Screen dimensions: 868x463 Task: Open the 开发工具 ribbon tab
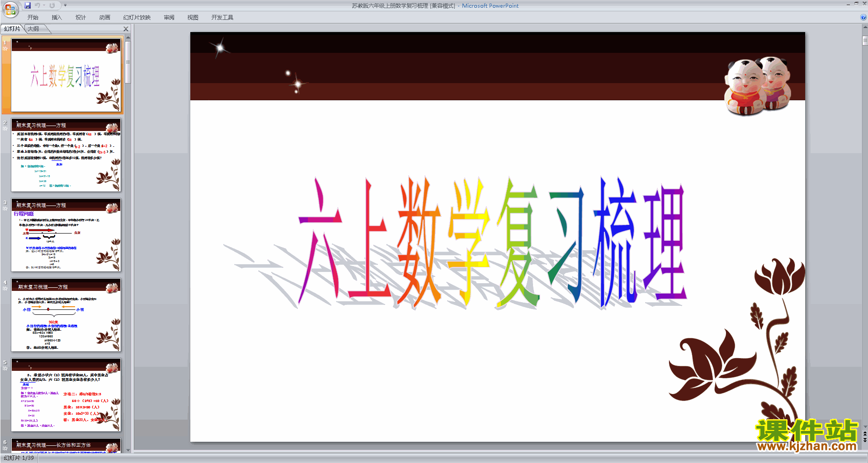point(222,18)
